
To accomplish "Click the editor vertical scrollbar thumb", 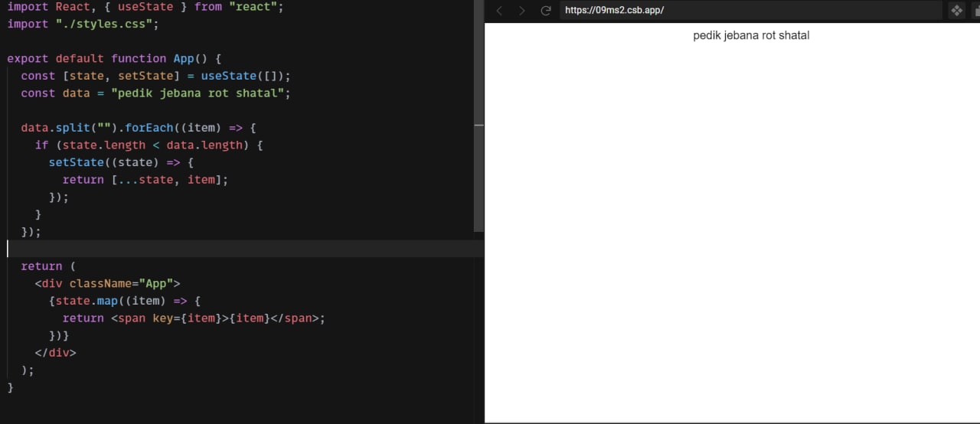I will point(479,115).
